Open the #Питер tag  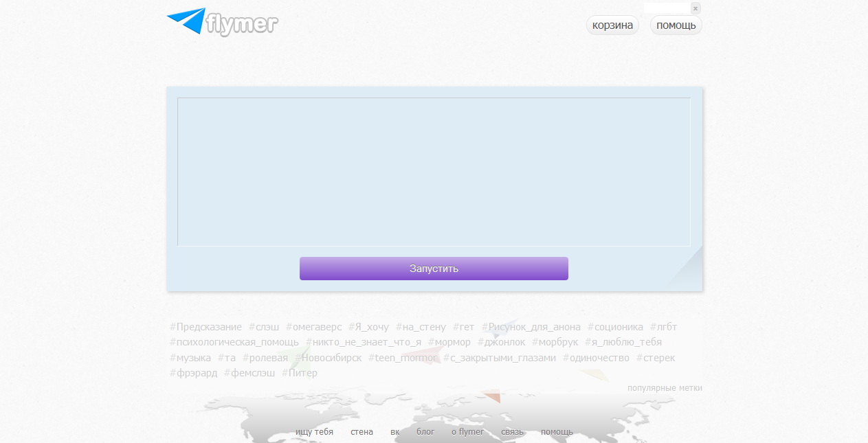click(x=300, y=373)
